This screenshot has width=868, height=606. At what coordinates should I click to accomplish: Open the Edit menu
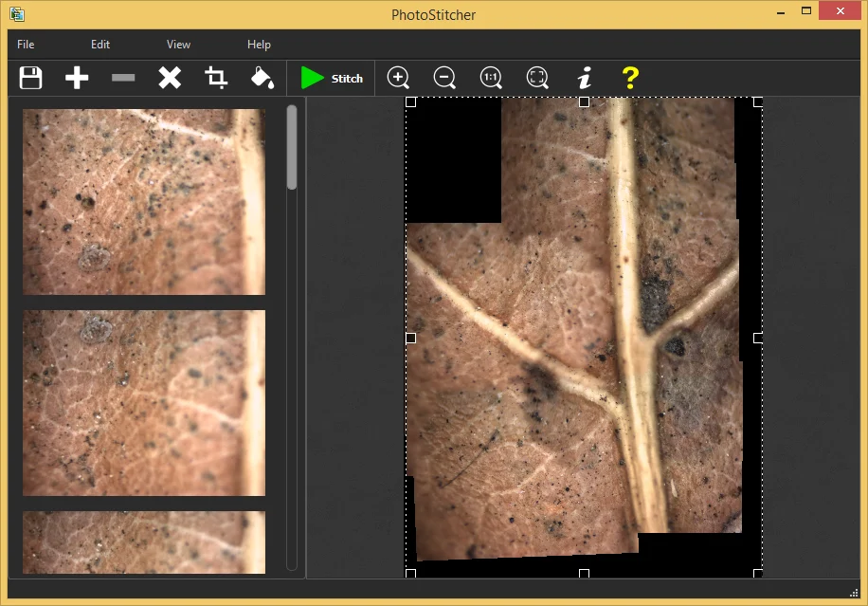pos(100,45)
